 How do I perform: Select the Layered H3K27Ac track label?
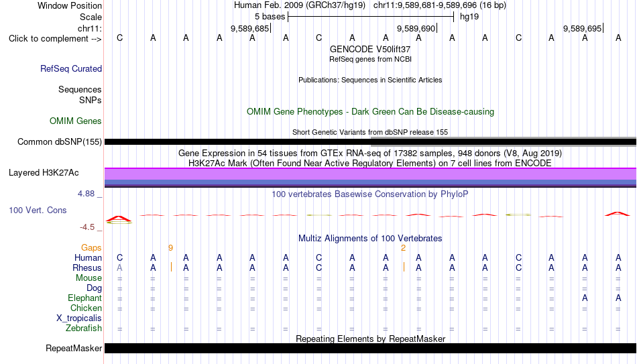click(44, 173)
